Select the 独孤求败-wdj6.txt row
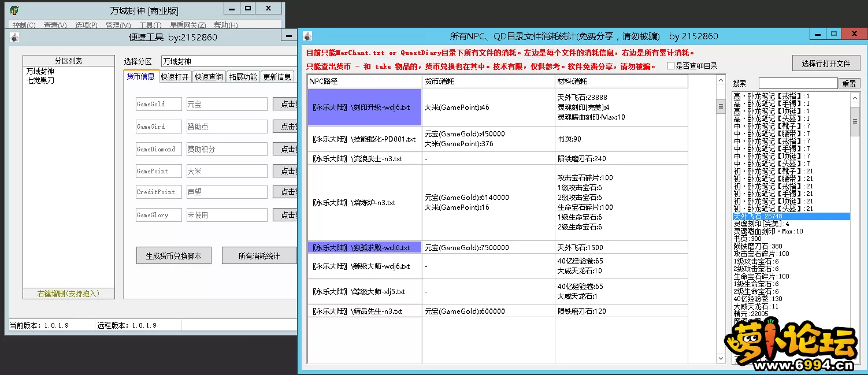Image resolution: width=868 pixels, height=375 pixels. [365, 247]
